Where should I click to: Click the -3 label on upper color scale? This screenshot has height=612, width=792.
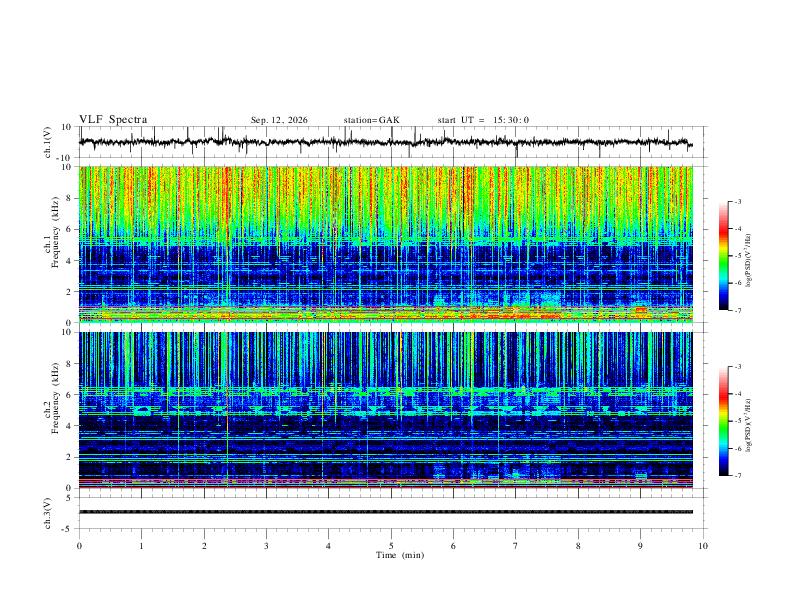pos(737,202)
